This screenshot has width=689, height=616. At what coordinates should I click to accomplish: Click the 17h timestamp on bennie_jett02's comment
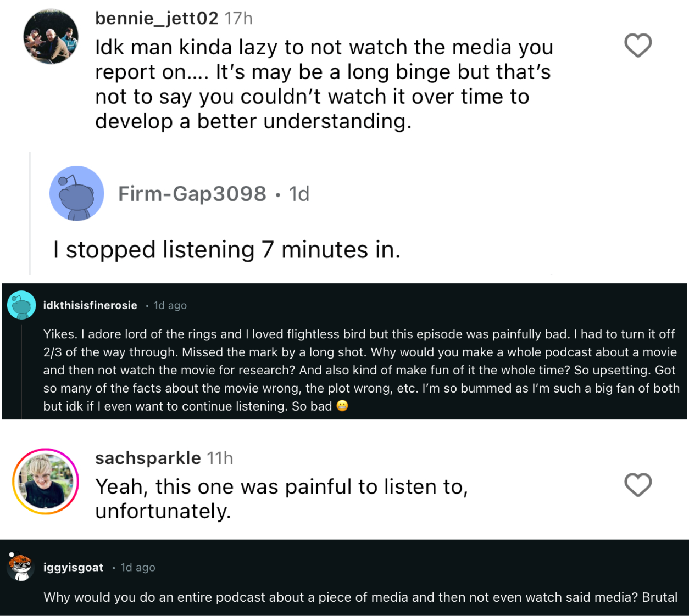[238, 17]
